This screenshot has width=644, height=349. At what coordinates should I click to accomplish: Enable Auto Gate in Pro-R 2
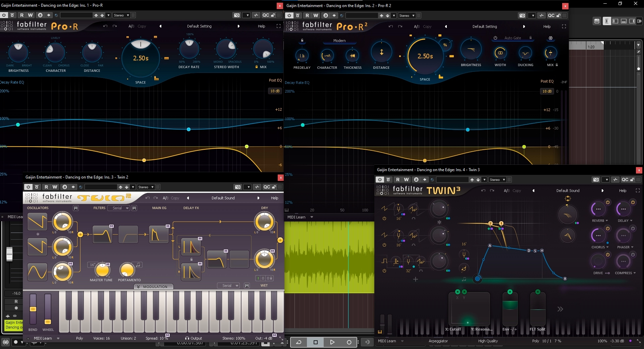495,38
